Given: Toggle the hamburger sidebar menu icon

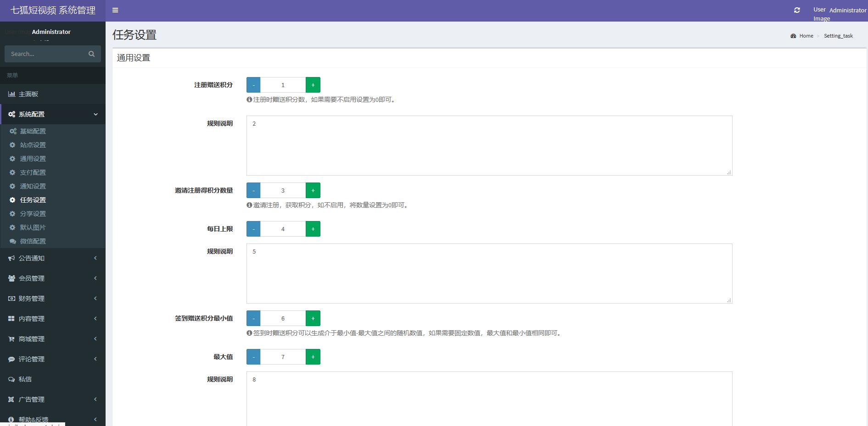Looking at the screenshot, I should pos(115,10).
